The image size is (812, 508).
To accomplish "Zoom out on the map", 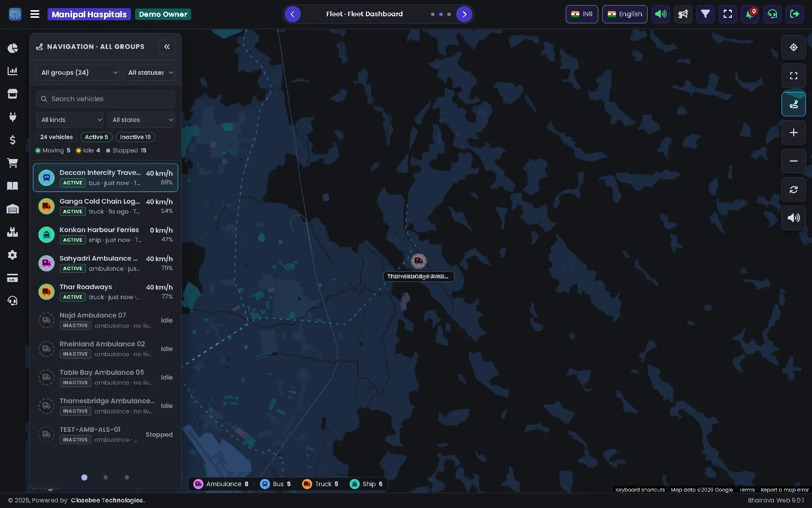I will click(794, 161).
